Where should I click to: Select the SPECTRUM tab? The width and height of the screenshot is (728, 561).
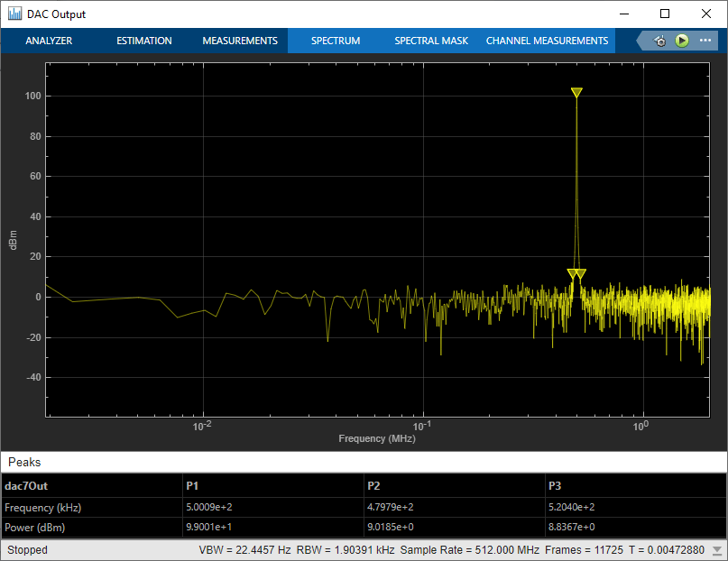[x=336, y=41]
